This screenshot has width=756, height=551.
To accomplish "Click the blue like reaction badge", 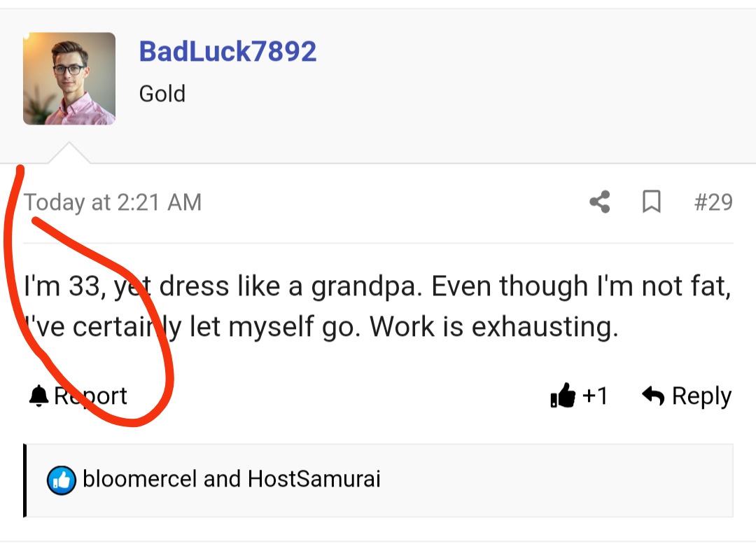I will tap(62, 480).
